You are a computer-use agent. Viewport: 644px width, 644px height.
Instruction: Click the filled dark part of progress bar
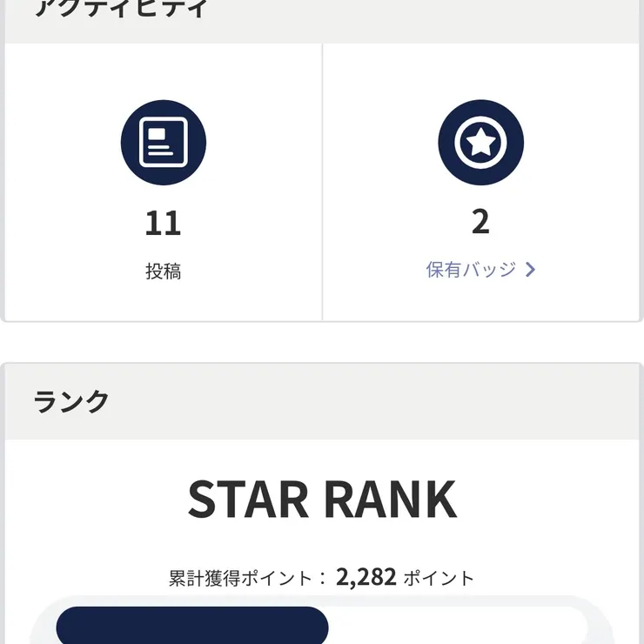(191, 626)
